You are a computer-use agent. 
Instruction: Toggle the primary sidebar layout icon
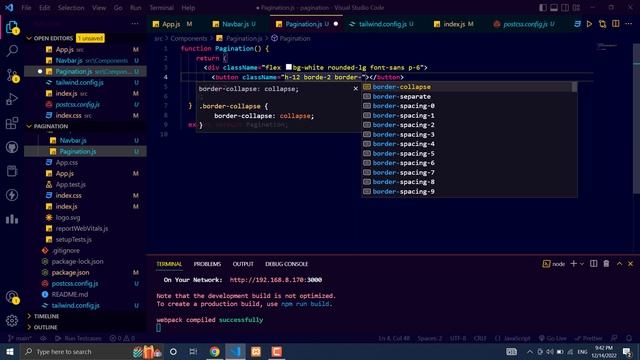[x=542, y=8]
